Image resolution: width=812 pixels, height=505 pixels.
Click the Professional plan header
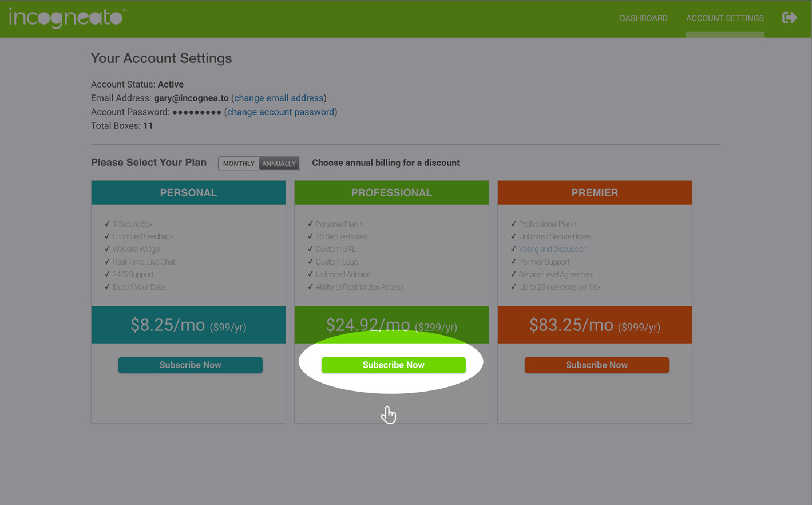pos(391,193)
